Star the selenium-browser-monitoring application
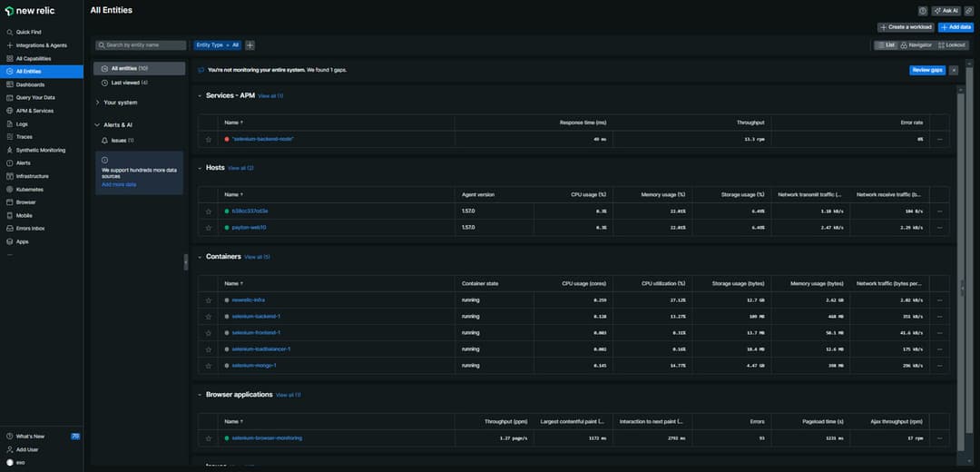This screenshot has width=980, height=472. click(x=209, y=438)
